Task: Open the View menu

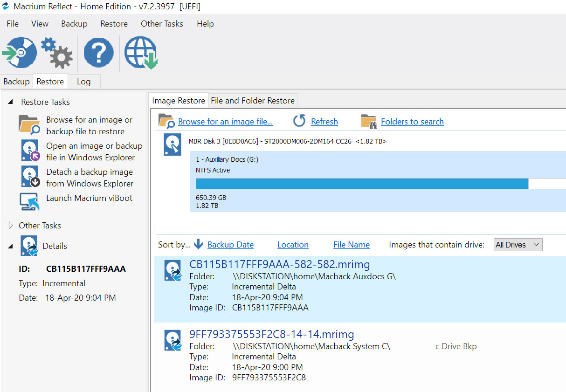Action: tap(40, 24)
